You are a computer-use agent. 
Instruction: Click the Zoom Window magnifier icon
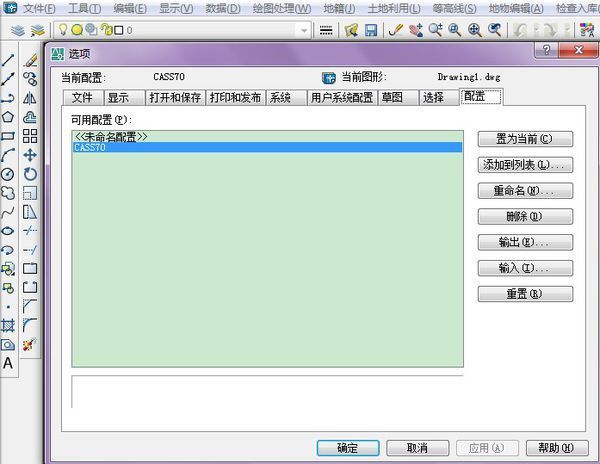(x=455, y=30)
